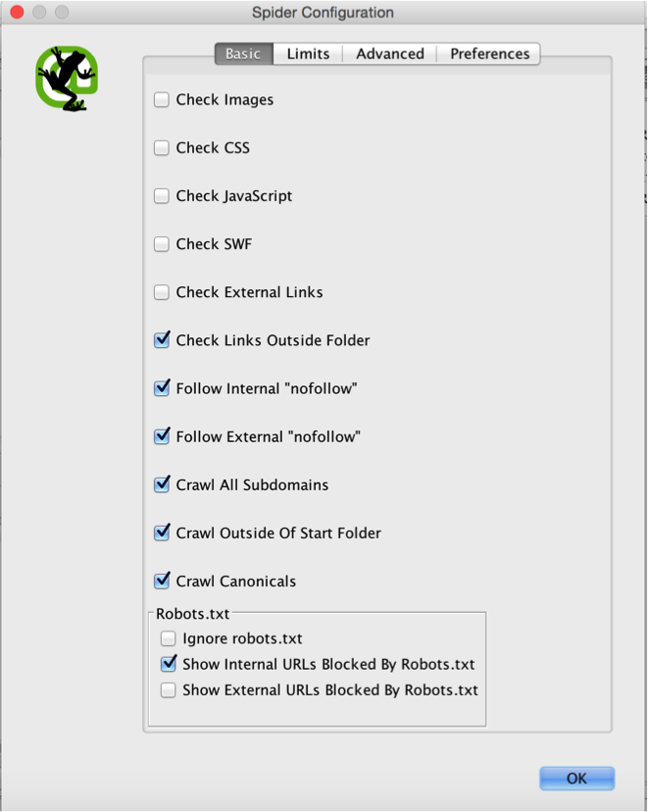Disable Follow Internal "nofollow" checkbox
Image resolution: width=648 pixels, height=812 pixels.
pyautogui.click(x=162, y=388)
